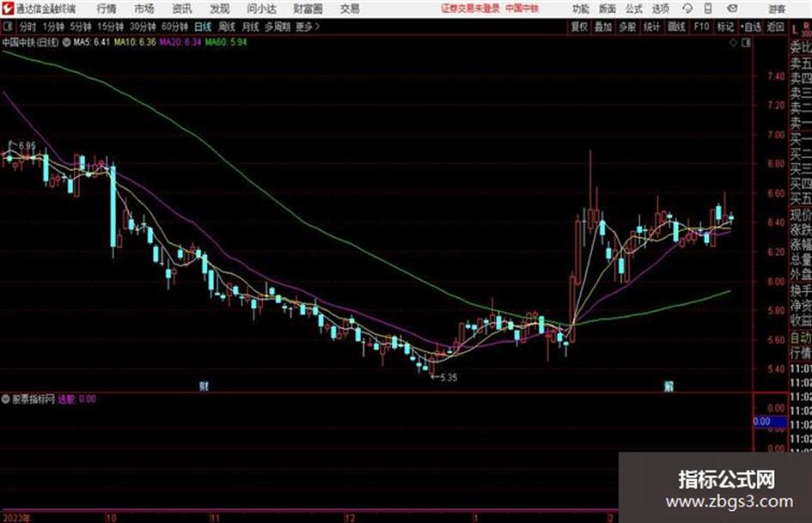This screenshot has width=812, height=523.
Task: Select the 周线 weekly period tab
Action: 227,27
